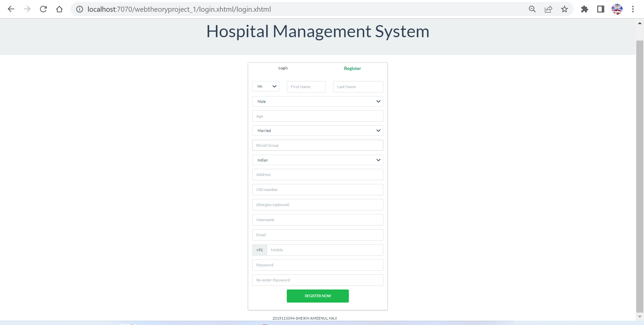Open the gender dropdown showing Male

(x=317, y=101)
